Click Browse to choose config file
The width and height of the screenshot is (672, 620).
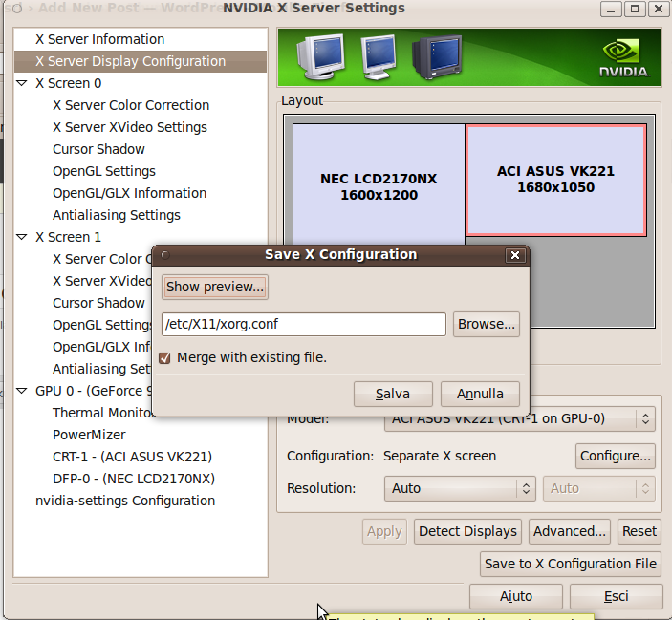[x=487, y=324]
